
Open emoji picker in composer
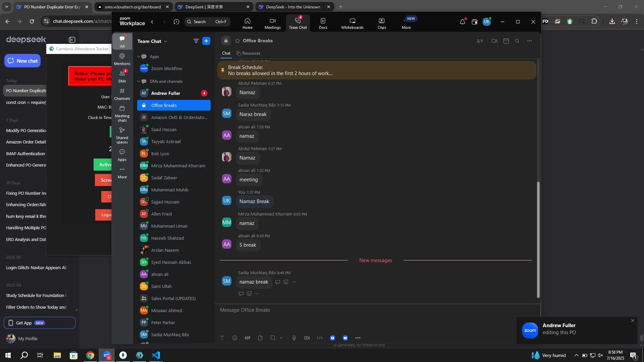click(235, 338)
